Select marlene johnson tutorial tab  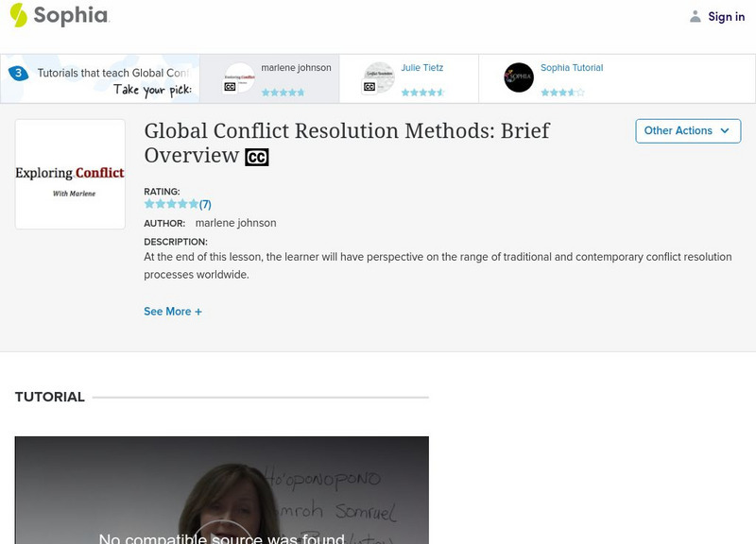click(269, 78)
